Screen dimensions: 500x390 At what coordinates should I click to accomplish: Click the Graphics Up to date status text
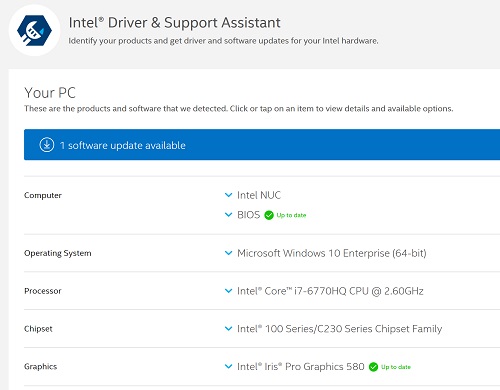[x=396, y=367]
